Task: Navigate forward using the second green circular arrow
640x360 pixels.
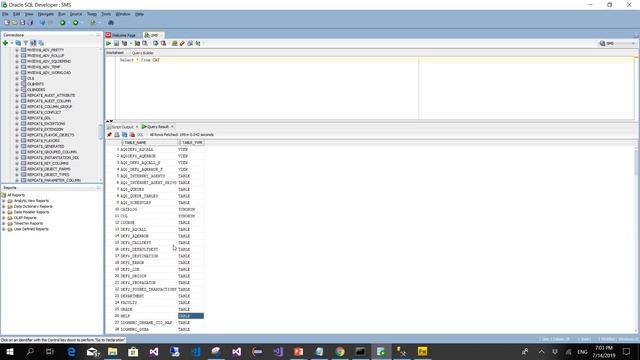Action: 76,23
